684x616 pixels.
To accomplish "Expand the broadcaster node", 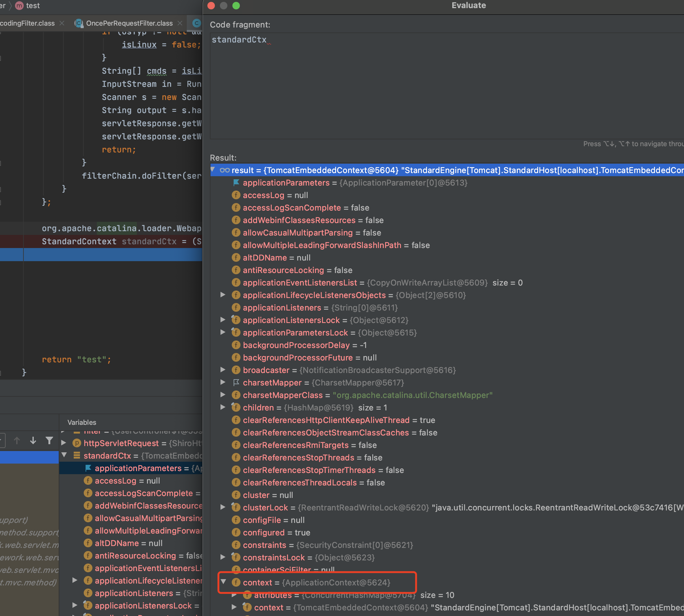I will coord(223,370).
